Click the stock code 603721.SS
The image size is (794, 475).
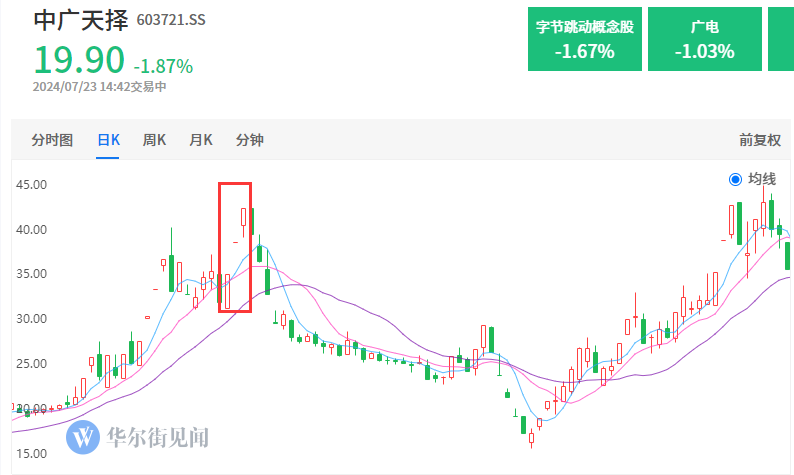pyautogui.click(x=171, y=20)
